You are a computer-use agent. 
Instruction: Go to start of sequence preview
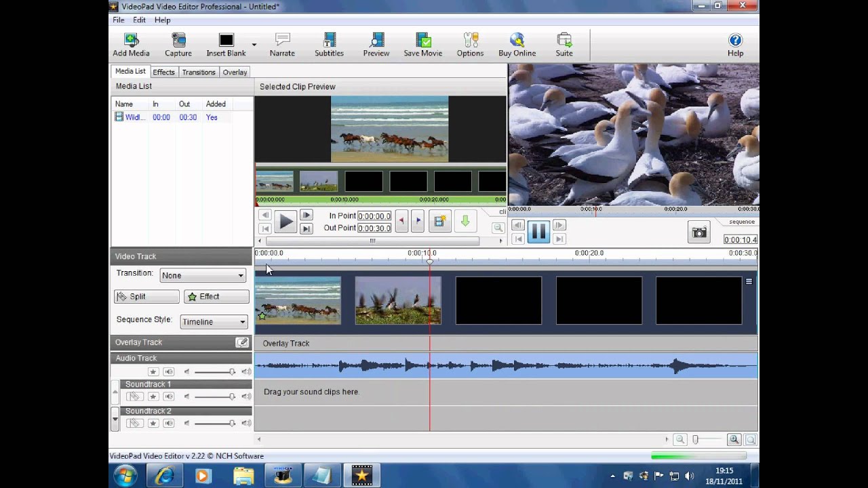pyautogui.click(x=518, y=239)
